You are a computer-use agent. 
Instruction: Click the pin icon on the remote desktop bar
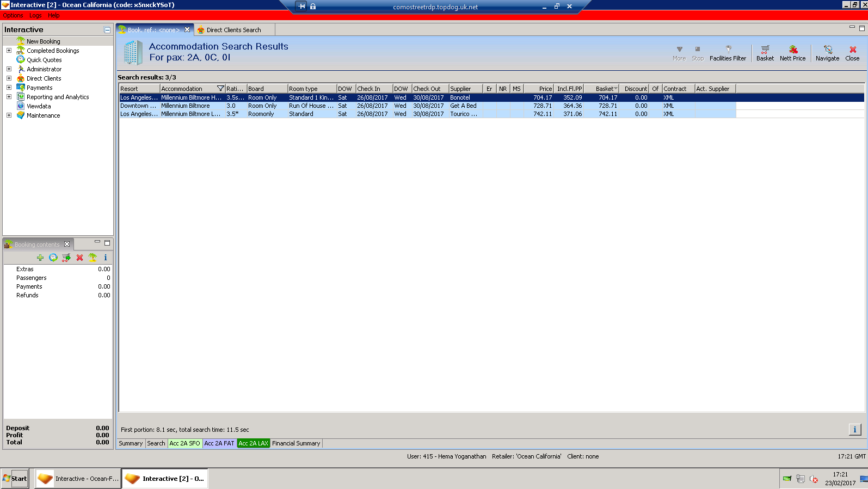pos(301,7)
